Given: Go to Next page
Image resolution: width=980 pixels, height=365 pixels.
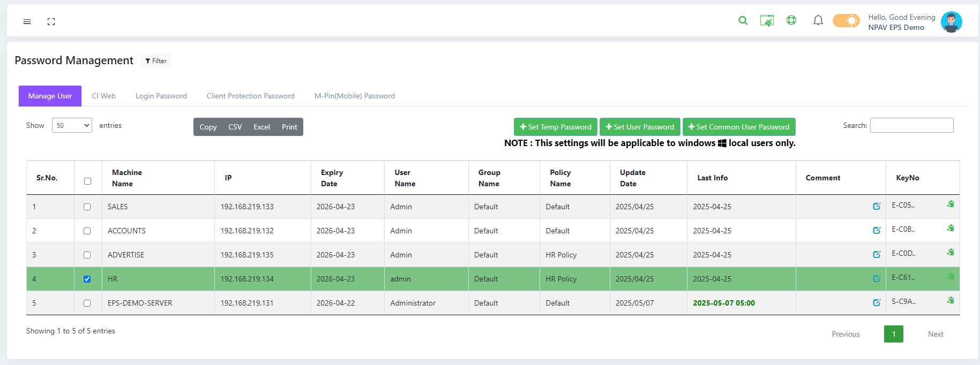Looking at the screenshot, I should point(936,334).
